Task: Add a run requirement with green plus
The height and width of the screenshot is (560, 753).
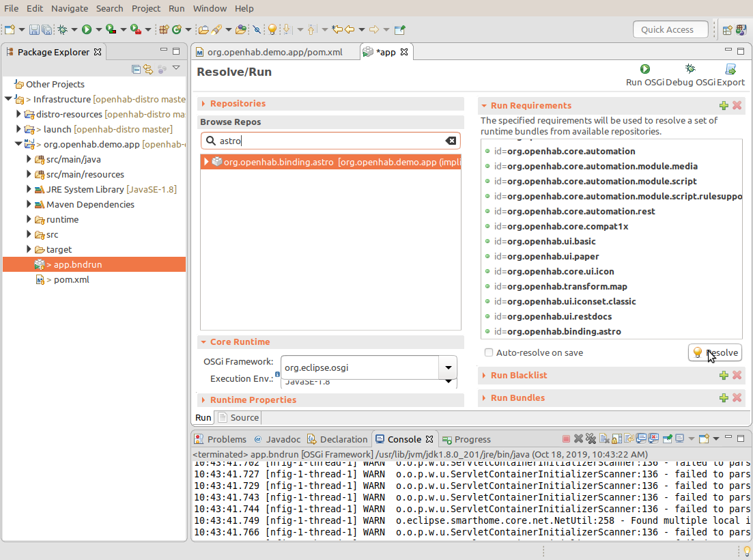Action: 724,106
